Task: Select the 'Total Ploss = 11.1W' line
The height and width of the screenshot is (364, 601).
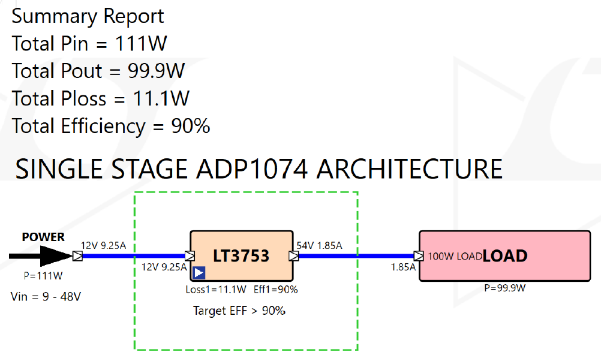Action: point(100,98)
